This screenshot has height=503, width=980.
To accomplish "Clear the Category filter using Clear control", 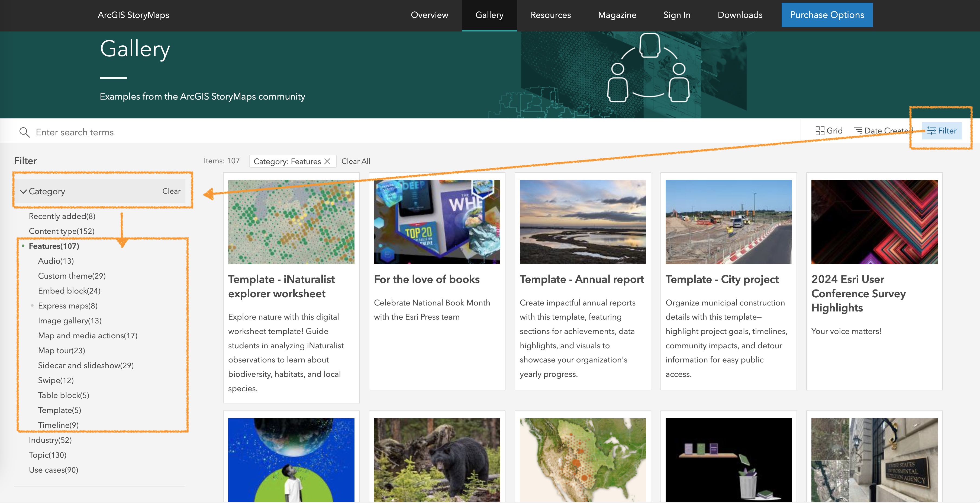I will coord(171,191).
